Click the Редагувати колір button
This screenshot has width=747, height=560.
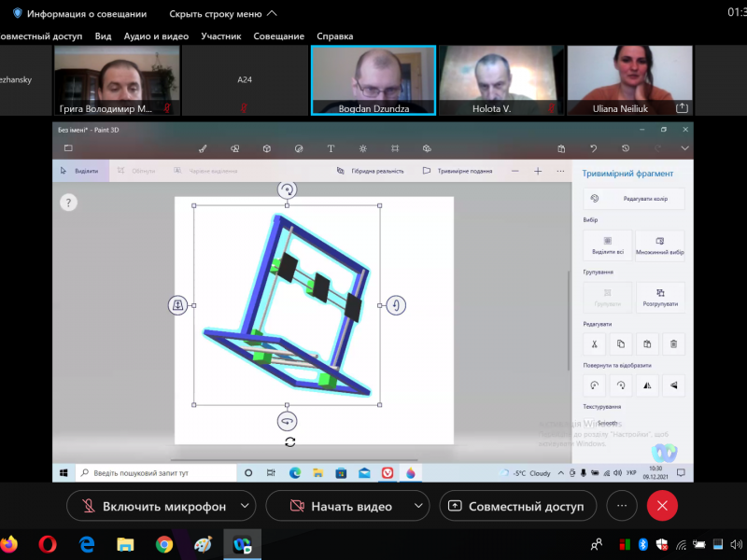click(634, 199)
